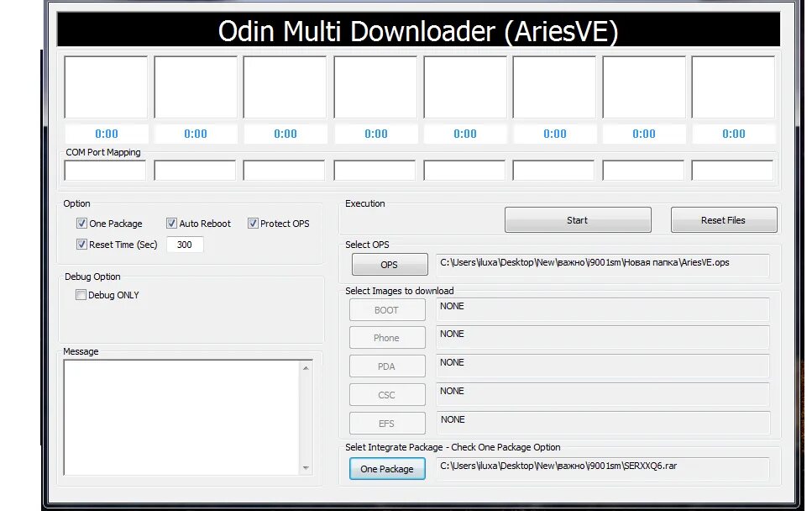
Task: Click inside the Message log box
Action: click(181, 417)
